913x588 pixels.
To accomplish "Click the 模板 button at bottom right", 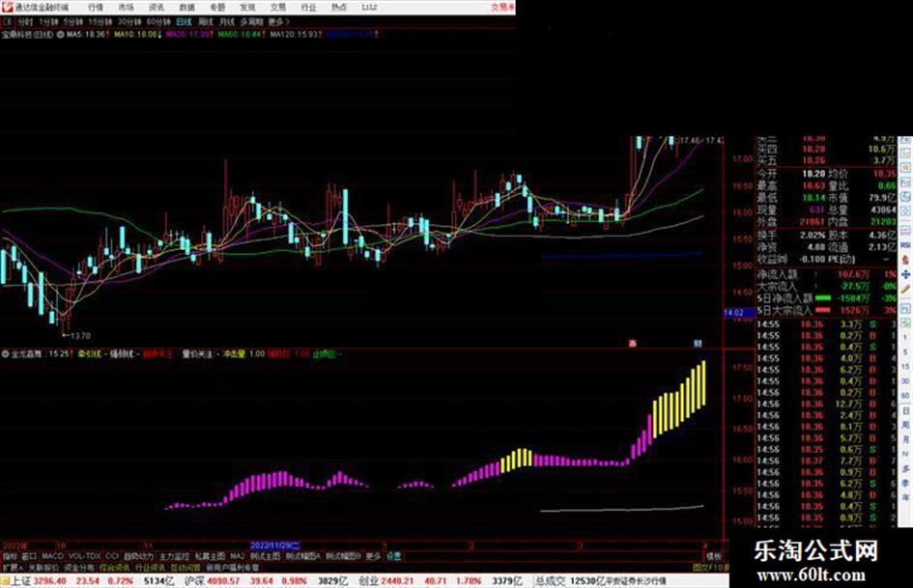I will point(714,556).
